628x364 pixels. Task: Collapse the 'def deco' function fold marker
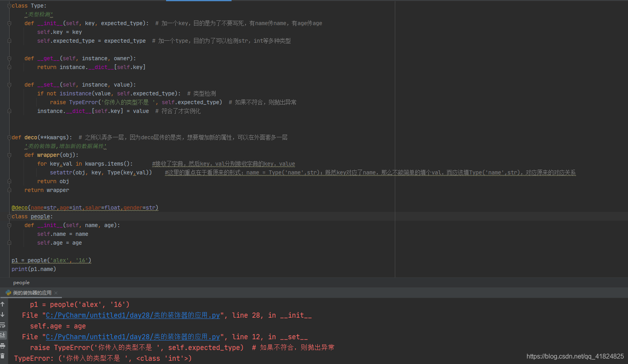tap(9, 137)
